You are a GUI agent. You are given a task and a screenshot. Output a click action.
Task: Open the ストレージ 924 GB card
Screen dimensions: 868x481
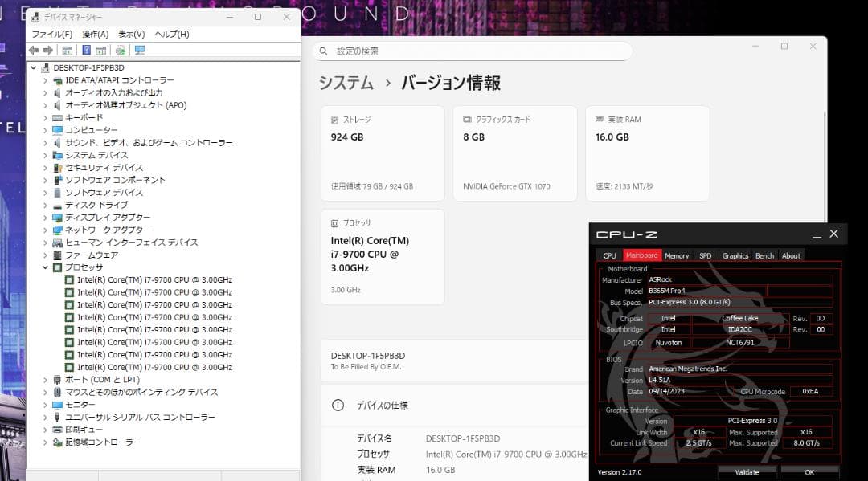pos(383,153)
